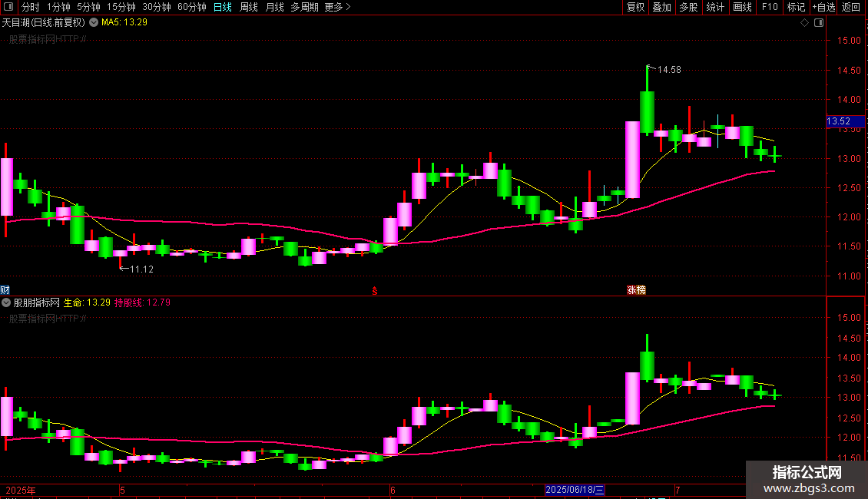
Task: Click the 天目湖(日线.前复权) title
Action: coord(44,22)
